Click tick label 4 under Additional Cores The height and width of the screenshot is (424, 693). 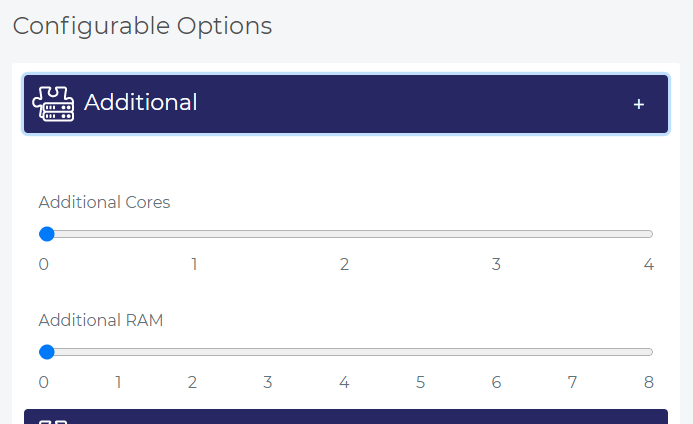649,264
